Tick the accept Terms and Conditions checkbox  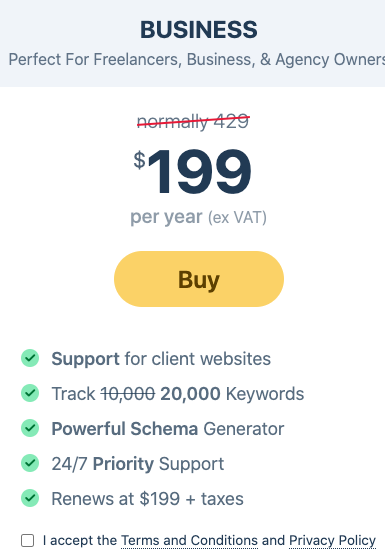click(28, 540)
